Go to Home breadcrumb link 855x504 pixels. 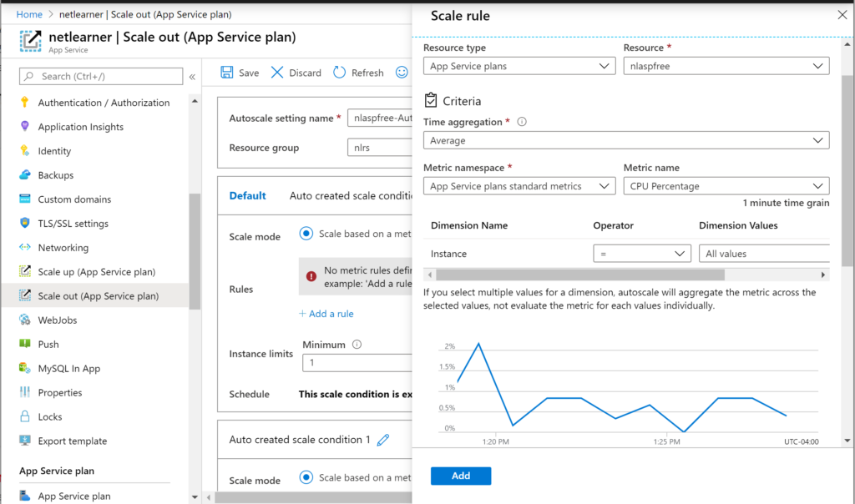[x=29, y=14]
